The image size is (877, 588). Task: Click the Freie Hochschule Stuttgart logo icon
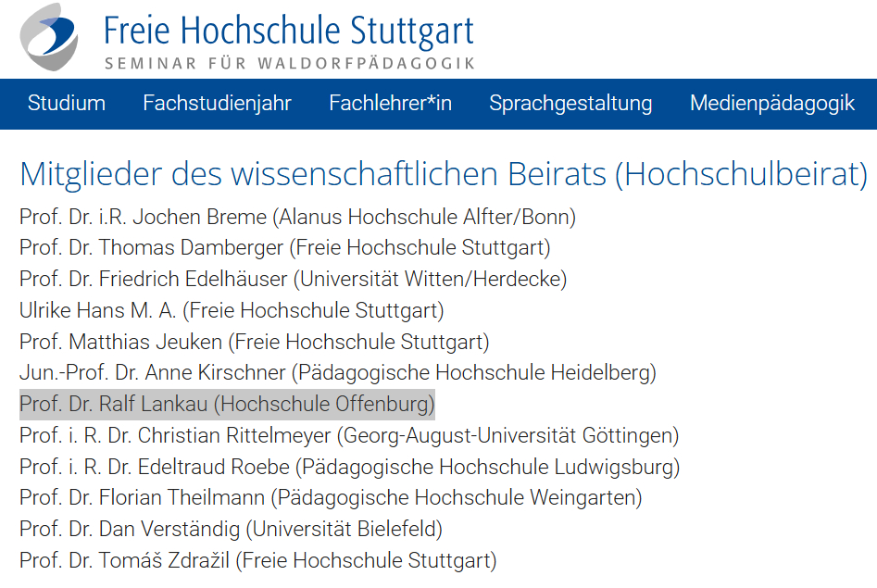(x=49, y=35)
